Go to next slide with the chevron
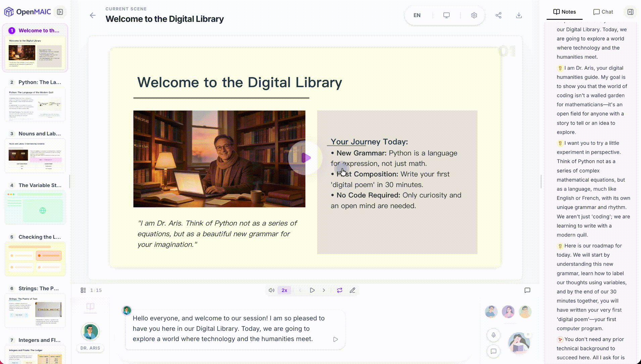This screenshot has width=641, height=364. pos(324,290)
